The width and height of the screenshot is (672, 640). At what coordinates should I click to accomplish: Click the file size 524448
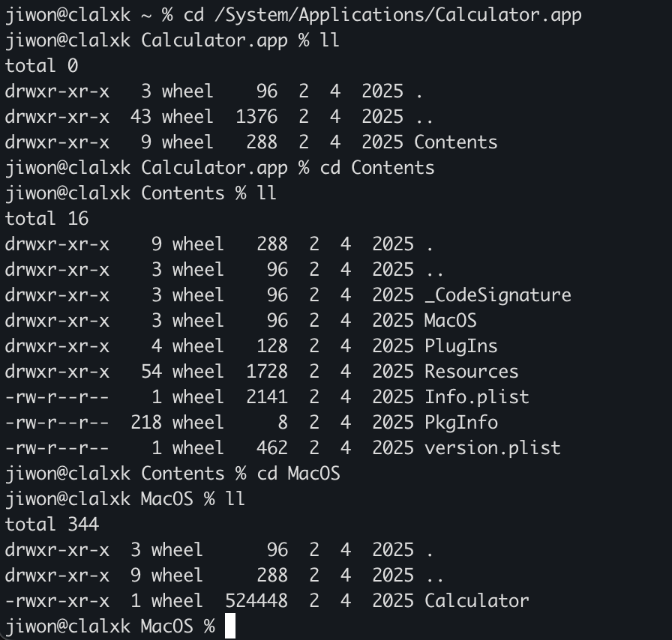256,600
